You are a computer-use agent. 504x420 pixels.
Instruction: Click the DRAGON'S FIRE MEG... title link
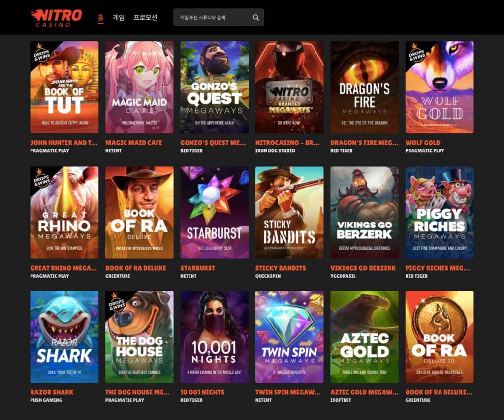pos(364,143)
